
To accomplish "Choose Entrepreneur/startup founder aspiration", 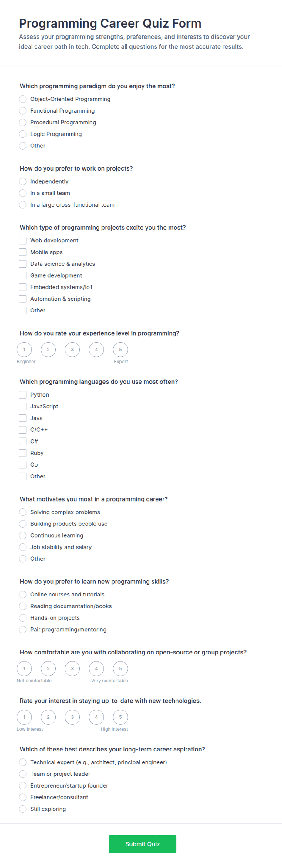I will 22,786.
